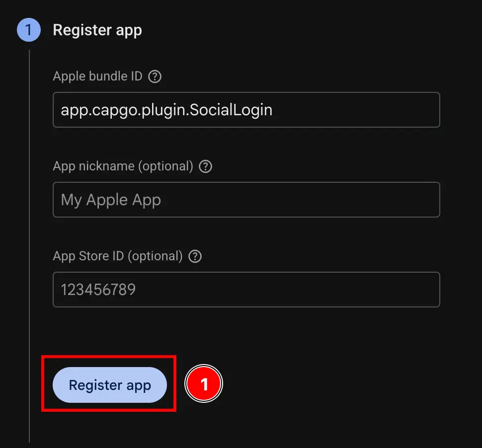Click the red annotation circle labeled 1
This screenshot has height=448, width=482.
(x=204, y=383)
